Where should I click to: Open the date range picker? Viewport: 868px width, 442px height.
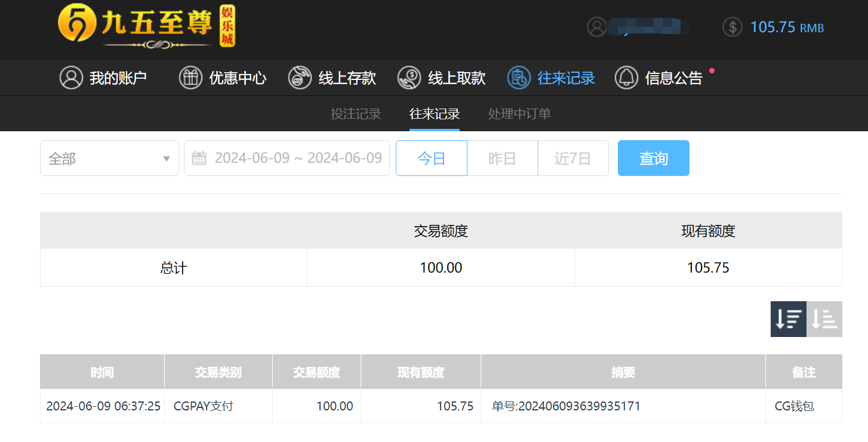[x=287, y=157]
